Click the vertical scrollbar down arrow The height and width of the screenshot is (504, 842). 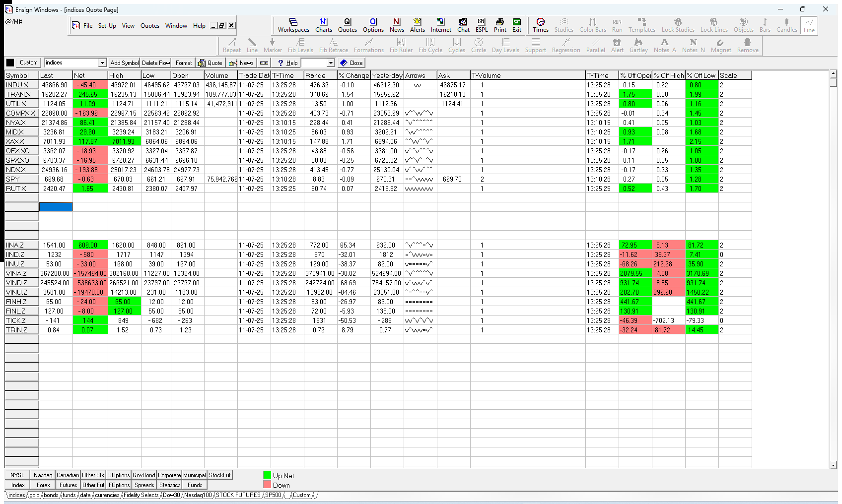(x=834, y=465)
